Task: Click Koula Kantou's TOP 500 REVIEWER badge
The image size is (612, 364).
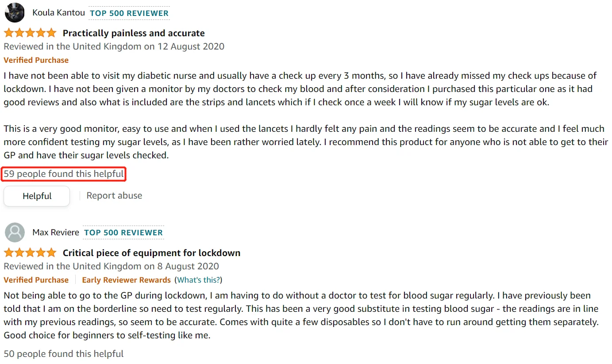Action: point(129,13)
